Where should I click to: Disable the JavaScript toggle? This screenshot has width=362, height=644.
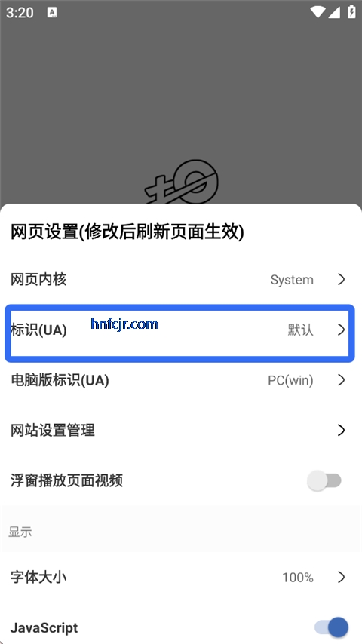coord(331,627)
